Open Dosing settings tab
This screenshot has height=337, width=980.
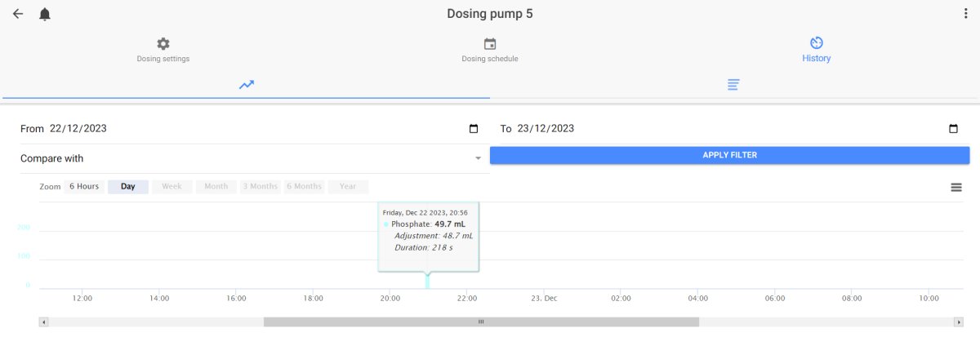tap(163, 50)
